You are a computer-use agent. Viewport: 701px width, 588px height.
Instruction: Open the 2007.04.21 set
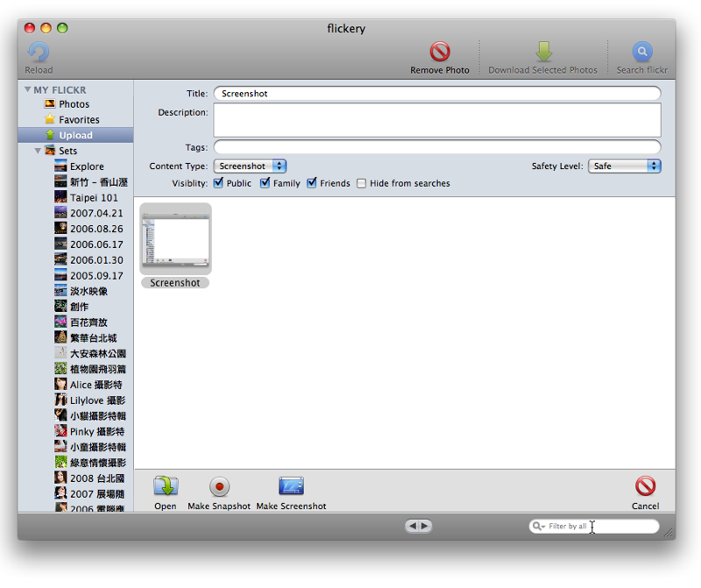(75, 213)
